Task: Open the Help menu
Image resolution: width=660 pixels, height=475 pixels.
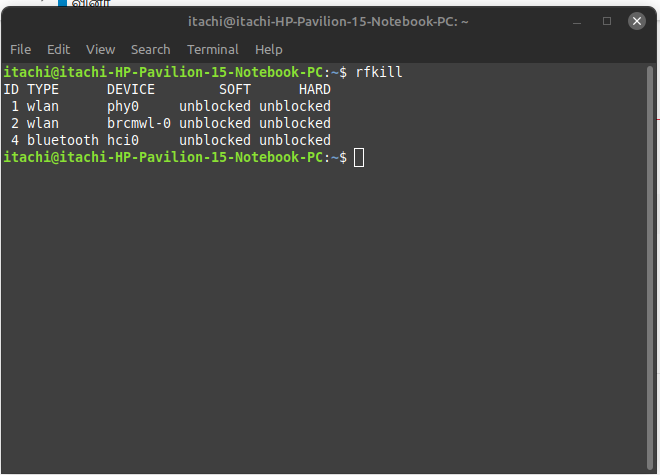Action: pos(268,49)
